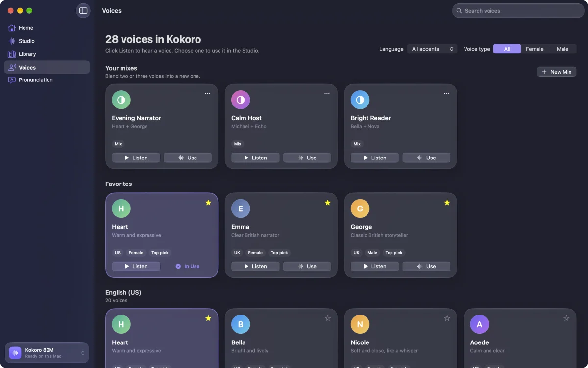Viewport: 588px width, 368px height.
Task: Click the Aoede avatar icon
Action: pos(479,324)
